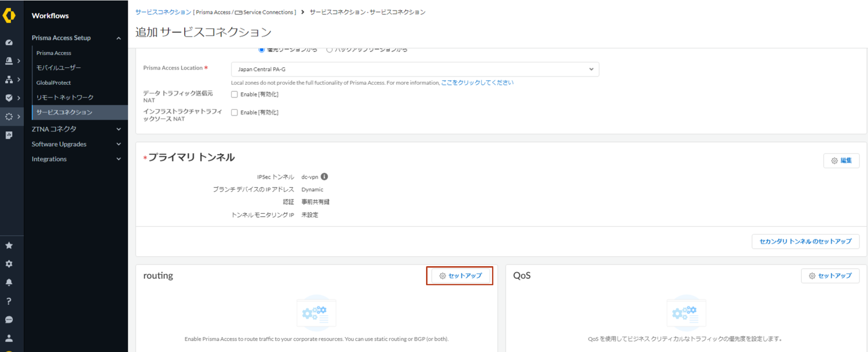Click the gear icon in primary tunnel edit button
This screenshot has width=868, height=352.
click(834, 161)
